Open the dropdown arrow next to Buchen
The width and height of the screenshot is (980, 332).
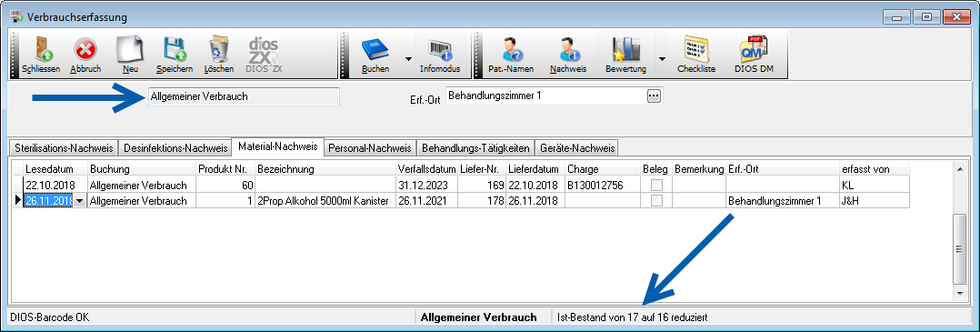(x=408, y=59)
